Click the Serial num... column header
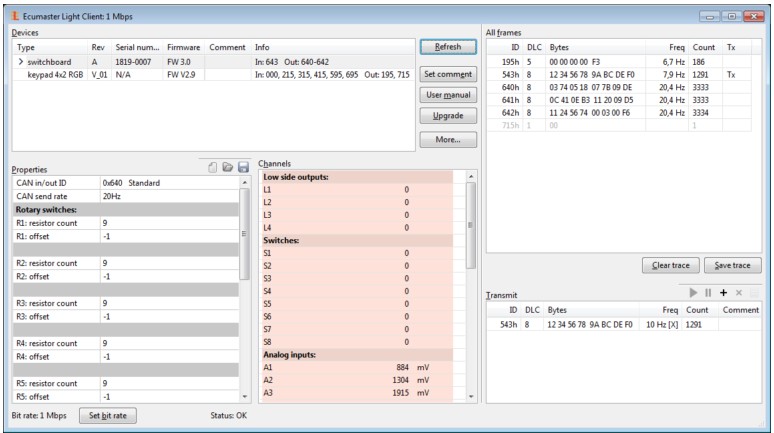The height and width of the screenshot is (433, 774). 137,47
